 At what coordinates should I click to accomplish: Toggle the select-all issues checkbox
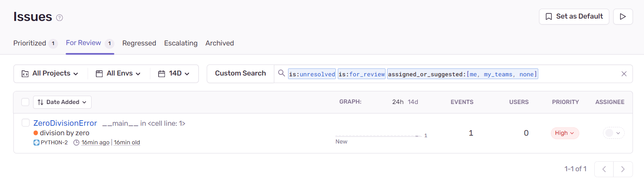[25, 102]
